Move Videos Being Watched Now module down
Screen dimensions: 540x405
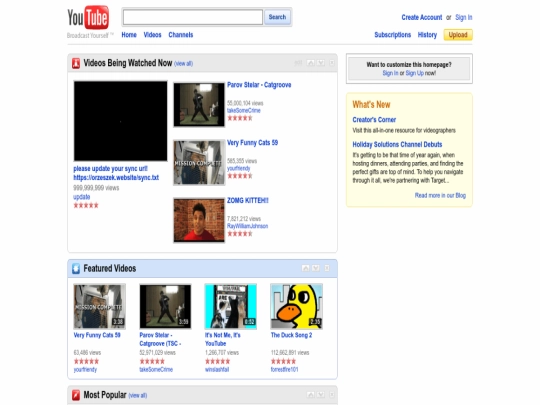321,63
